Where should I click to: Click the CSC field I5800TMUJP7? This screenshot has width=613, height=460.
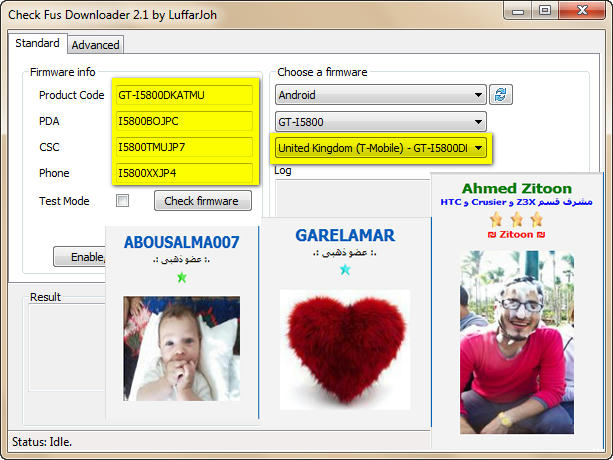coord(184,147)
